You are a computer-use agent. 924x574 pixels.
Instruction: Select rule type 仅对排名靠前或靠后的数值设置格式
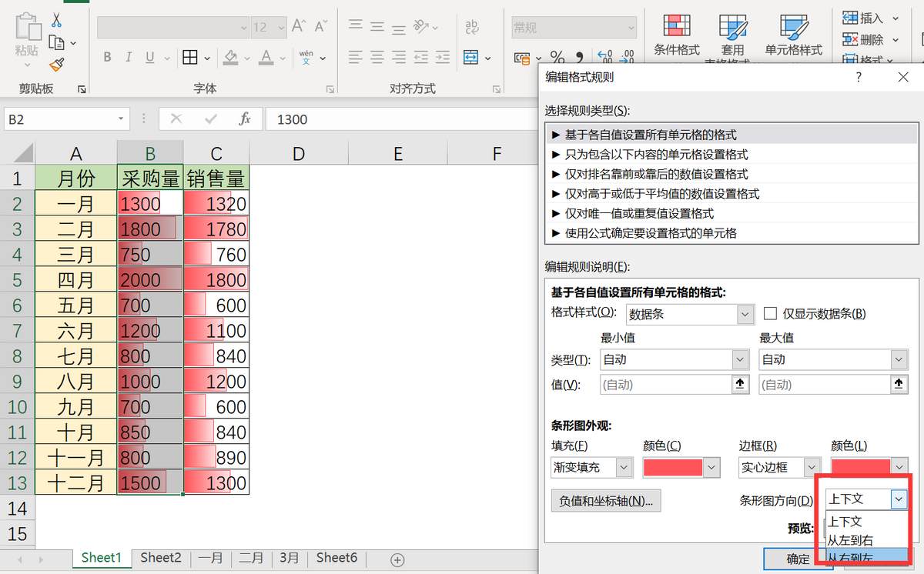(731, 174)
